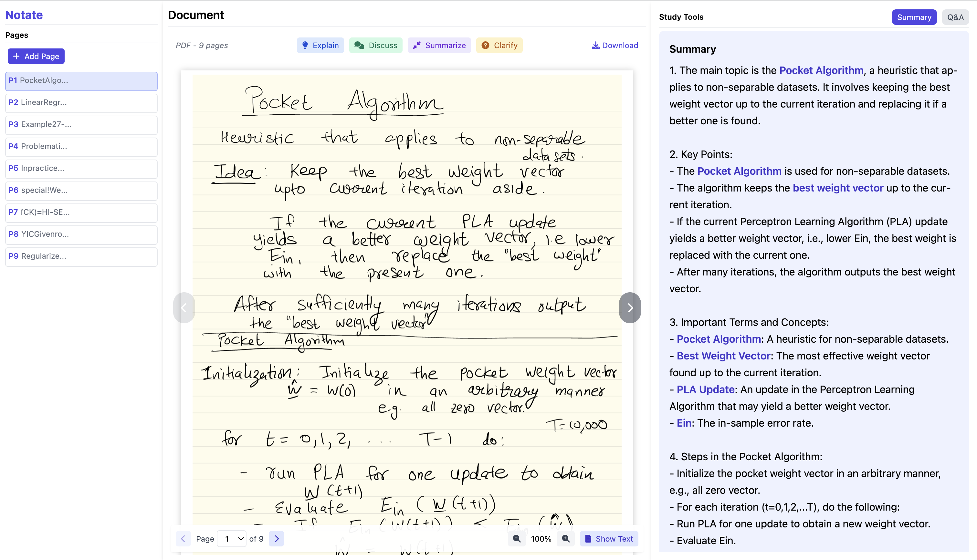Show extracted text of page
Image resolution: width=977 pixels, height=560 pixels.
pos(609,539)
